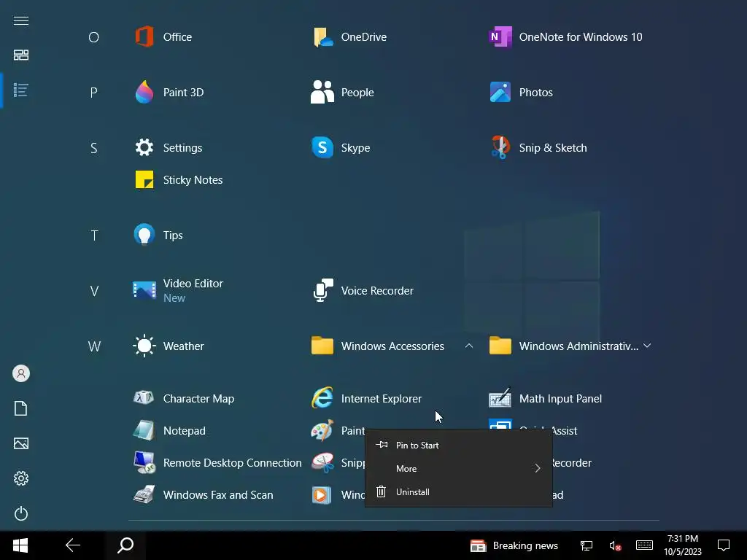Open network status tray icon
The height and width of the screenshot is (560, 747).
coord(587,545)
